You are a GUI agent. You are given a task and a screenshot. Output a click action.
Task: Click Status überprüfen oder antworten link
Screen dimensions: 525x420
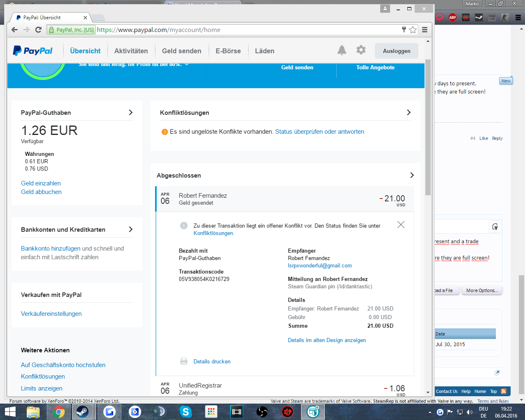[320, 132]
